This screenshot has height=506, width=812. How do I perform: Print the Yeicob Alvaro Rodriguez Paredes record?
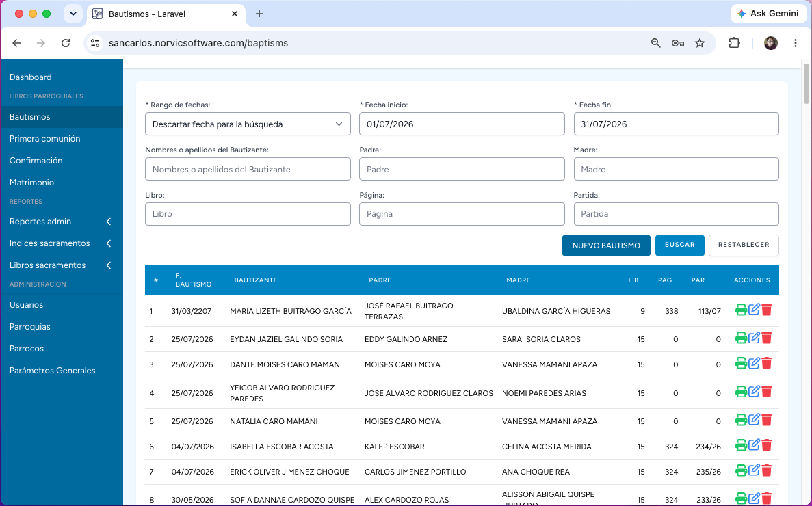741,392
